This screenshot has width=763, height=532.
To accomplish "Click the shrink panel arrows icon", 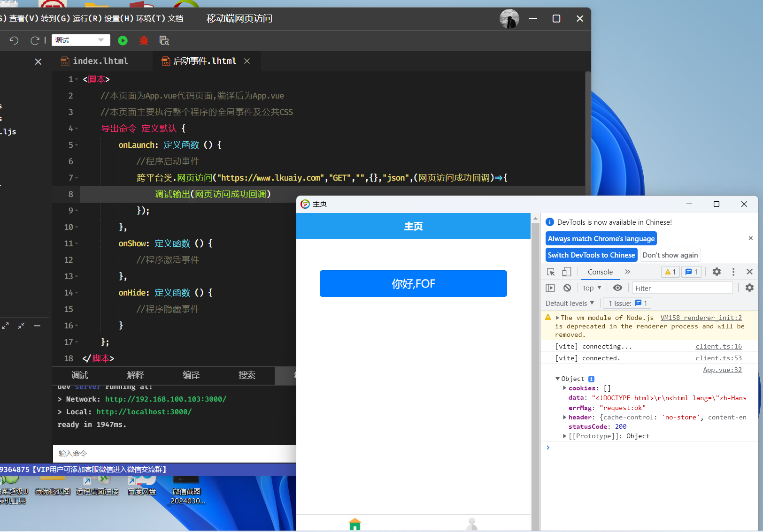I will coord(21,326).
